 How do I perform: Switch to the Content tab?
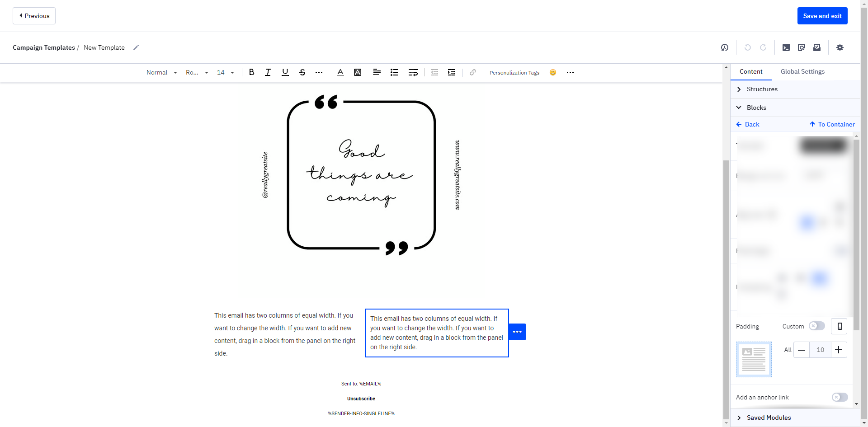click(751, 71)
